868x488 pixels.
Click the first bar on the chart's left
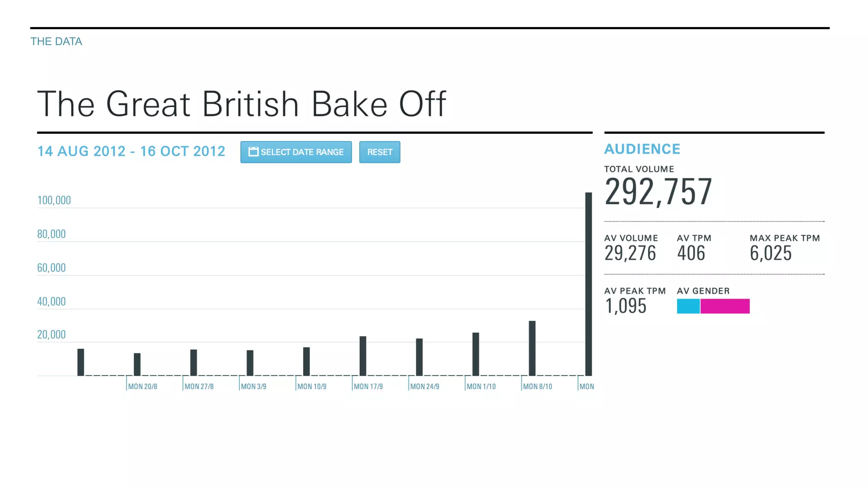point(81,362)
